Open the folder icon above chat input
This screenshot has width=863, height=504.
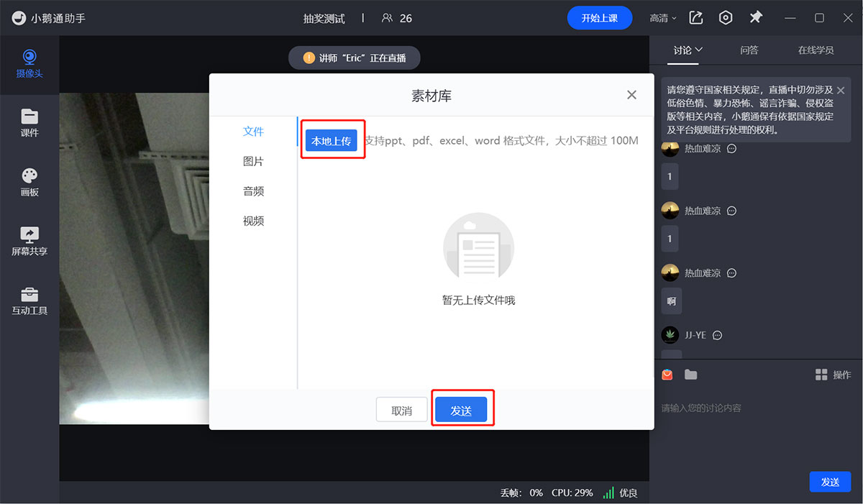690,375
